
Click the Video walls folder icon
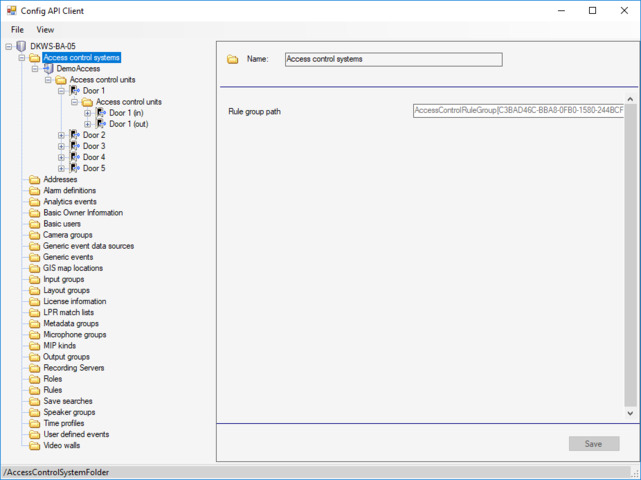[35, 446]
